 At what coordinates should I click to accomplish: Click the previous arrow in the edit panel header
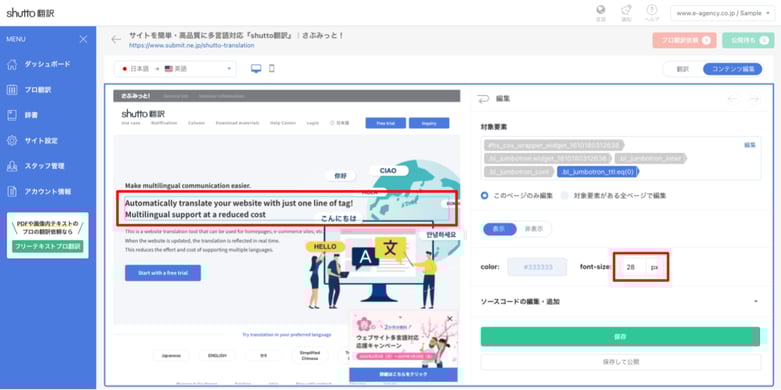point(733,99)
